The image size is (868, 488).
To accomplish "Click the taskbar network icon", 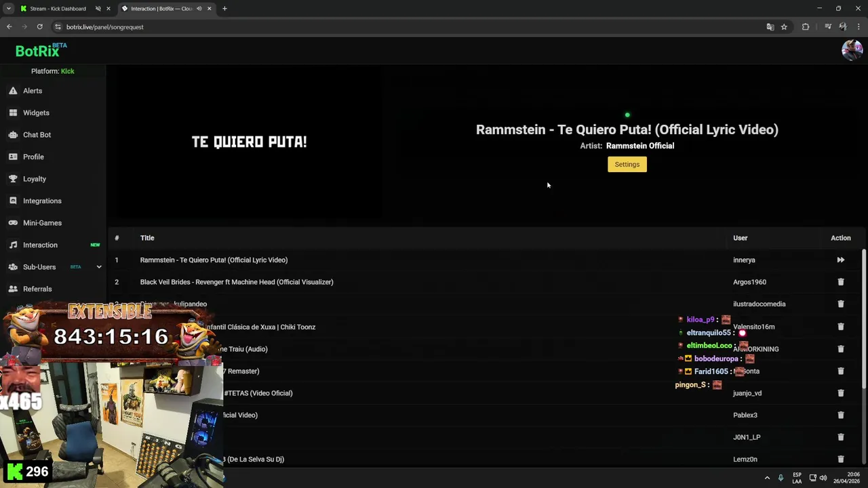I will click(x=812, y=478).
